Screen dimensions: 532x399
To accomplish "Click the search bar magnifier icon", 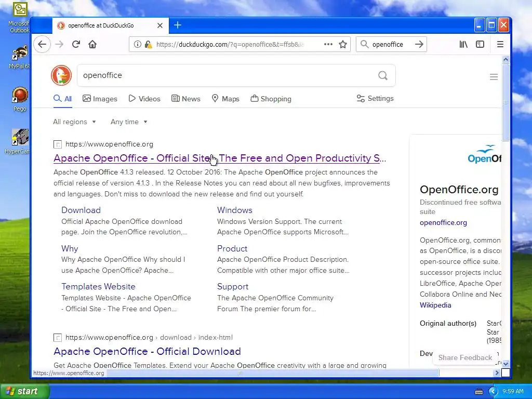I will tap(364, 44).
